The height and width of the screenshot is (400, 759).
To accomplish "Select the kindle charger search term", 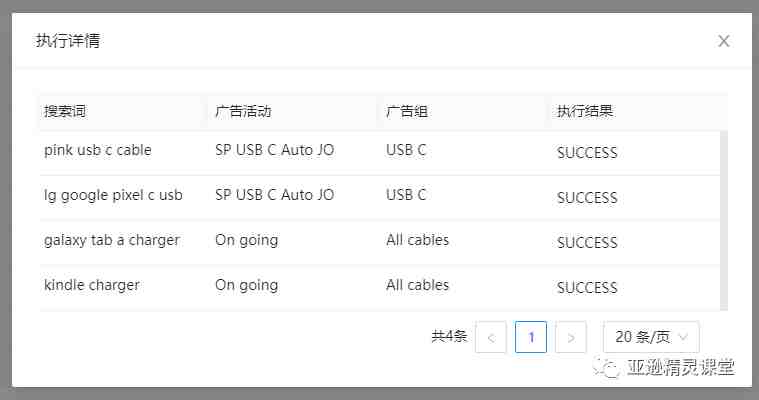I will [92, 285].
